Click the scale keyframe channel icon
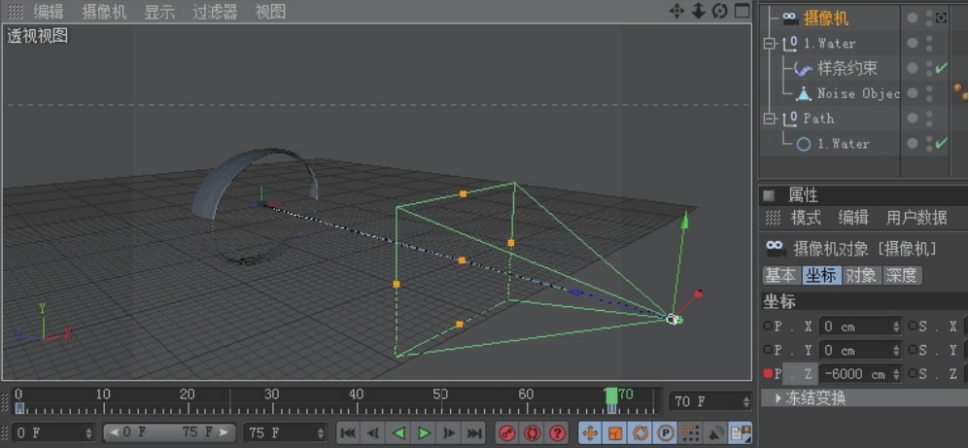This screenshot has width=969, height=448. point(615,433)
